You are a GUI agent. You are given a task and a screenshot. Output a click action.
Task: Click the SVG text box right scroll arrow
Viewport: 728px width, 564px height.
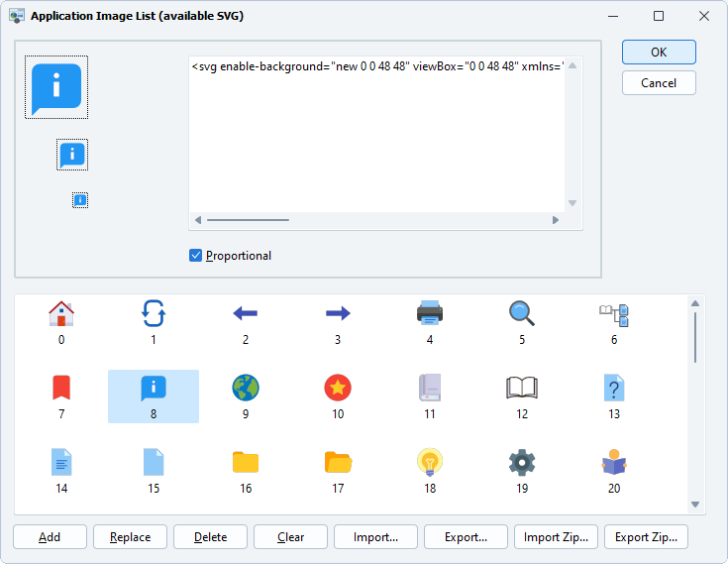(555, 220)
